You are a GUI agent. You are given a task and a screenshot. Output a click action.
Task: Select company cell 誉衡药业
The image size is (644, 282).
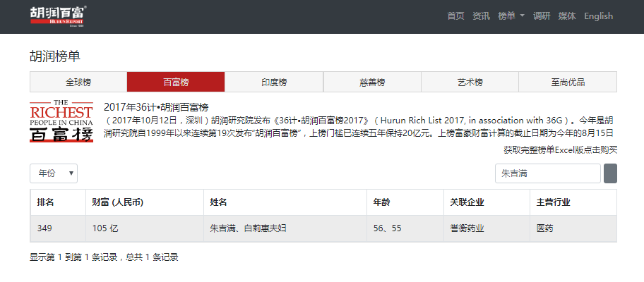point(487,228)
